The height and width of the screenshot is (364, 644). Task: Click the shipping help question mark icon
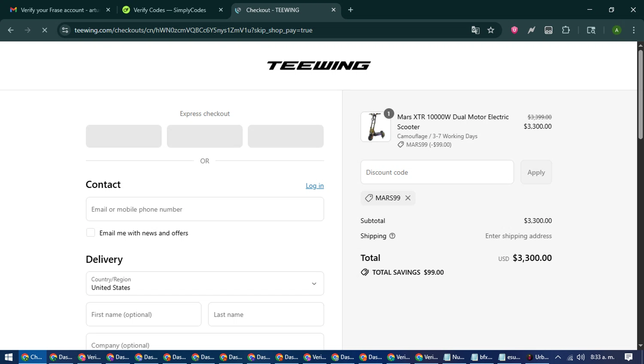click(x=392, y=236)
